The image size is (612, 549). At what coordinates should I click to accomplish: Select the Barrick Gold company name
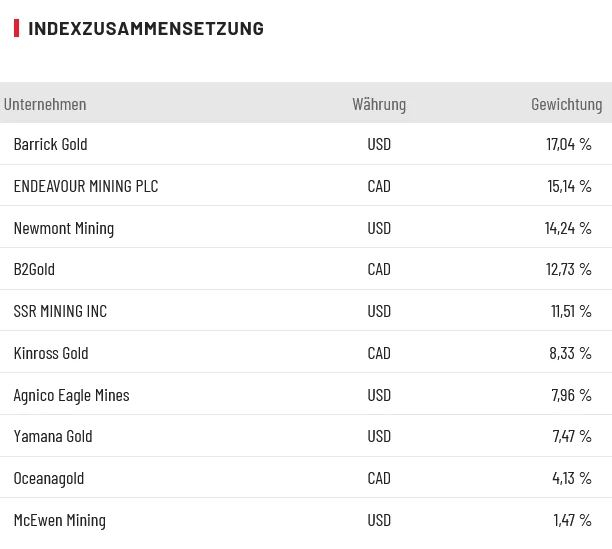(50, 144)
